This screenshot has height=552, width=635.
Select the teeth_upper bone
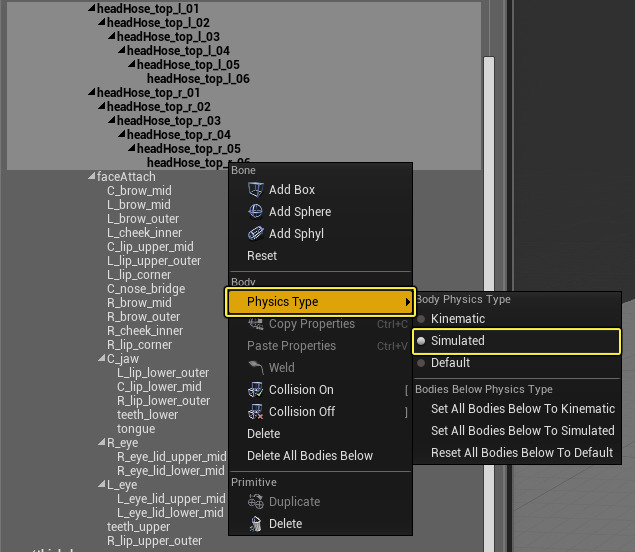139,527
